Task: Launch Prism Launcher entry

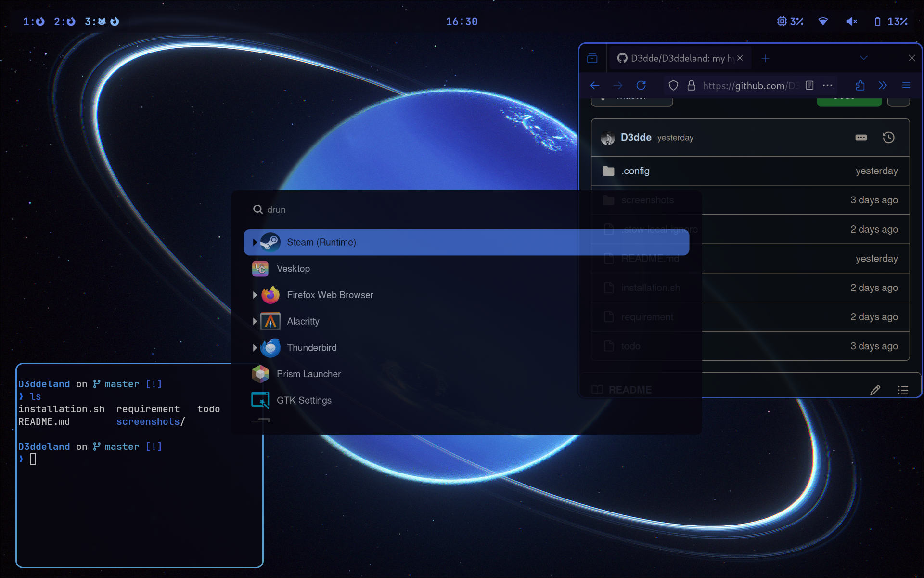Action: click(x=466, y=374)
